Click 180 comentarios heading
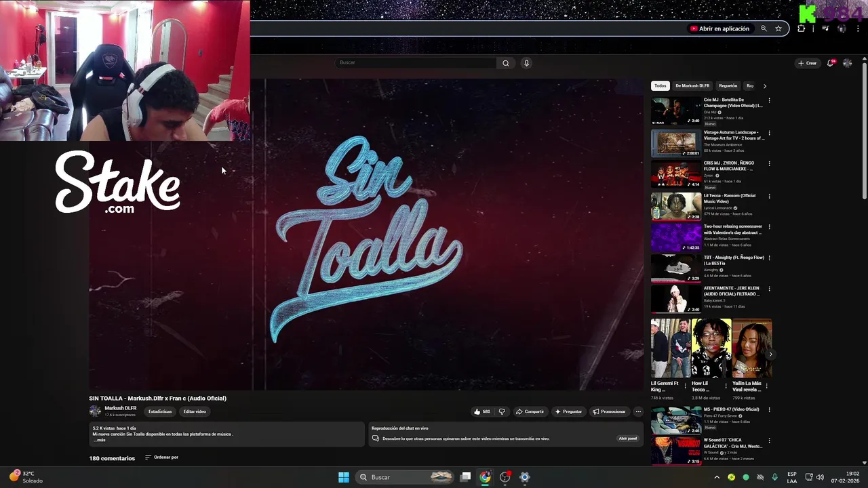The image size is (868, 488). 112,459
